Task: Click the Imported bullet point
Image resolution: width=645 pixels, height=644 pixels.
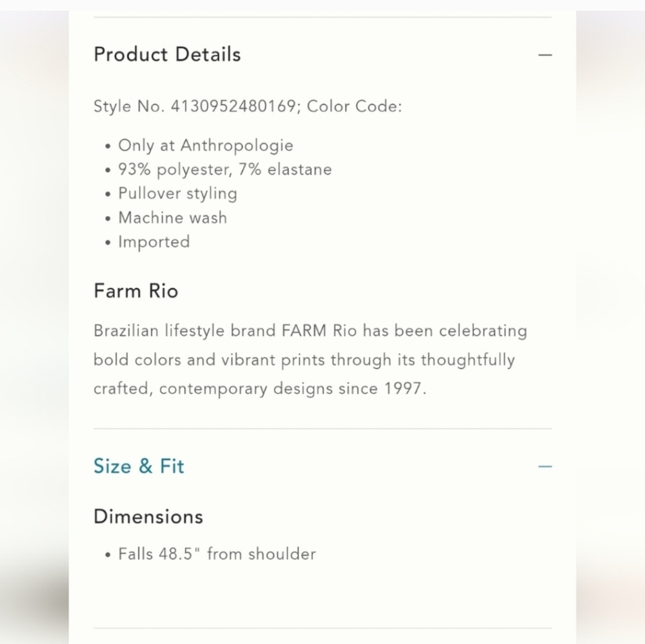Action: point(154,242)
